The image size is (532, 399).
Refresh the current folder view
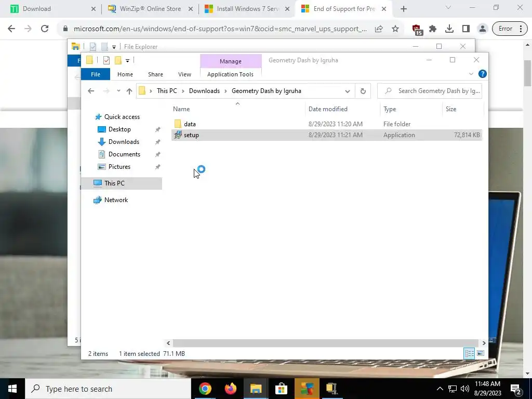(363, 91)
